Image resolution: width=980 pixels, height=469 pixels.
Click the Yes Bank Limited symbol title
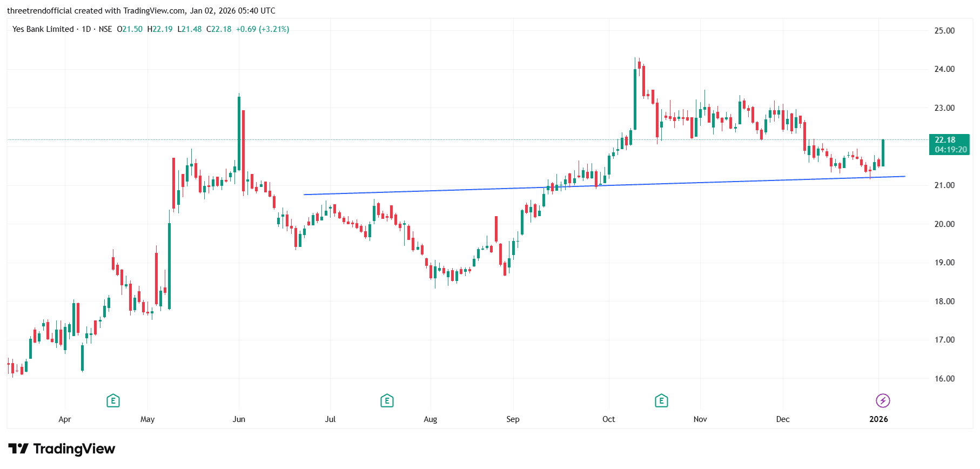(x=43, y=29)
